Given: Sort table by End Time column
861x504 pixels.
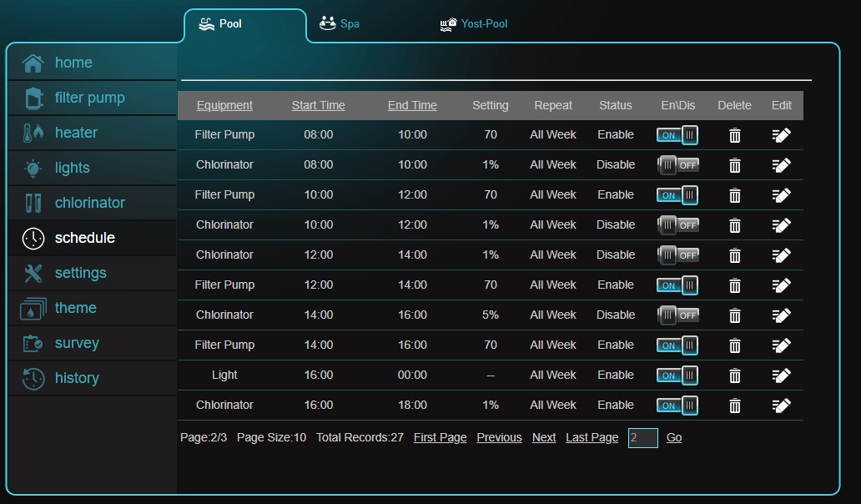Looking at the screenshot, I should [x=412, y=105].
